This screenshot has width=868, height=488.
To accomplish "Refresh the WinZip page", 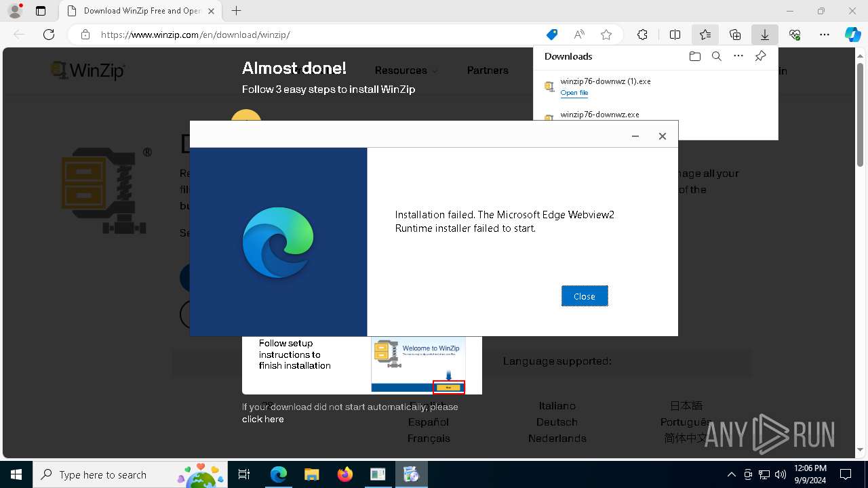I will pyautogui.click(x=49, y=35).
